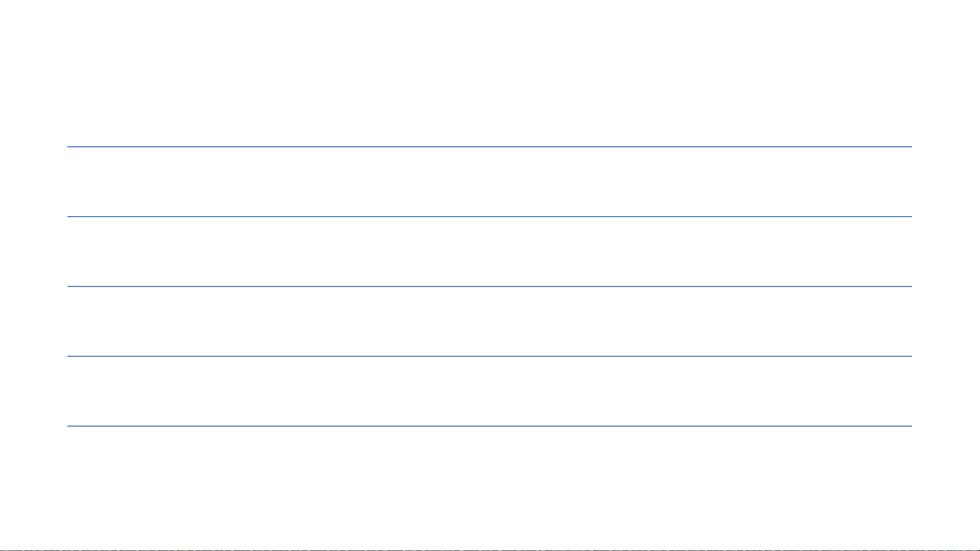The height and width of the screenshot is (551, 980).
Task: Select the left end of the middle blue line
Action: click(x=68, y=286)
